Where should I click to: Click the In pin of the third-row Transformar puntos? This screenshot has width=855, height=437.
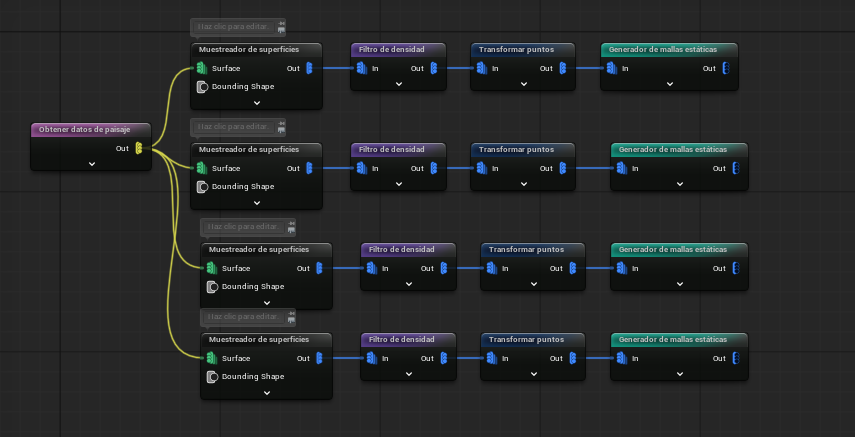tap(492, 268)
